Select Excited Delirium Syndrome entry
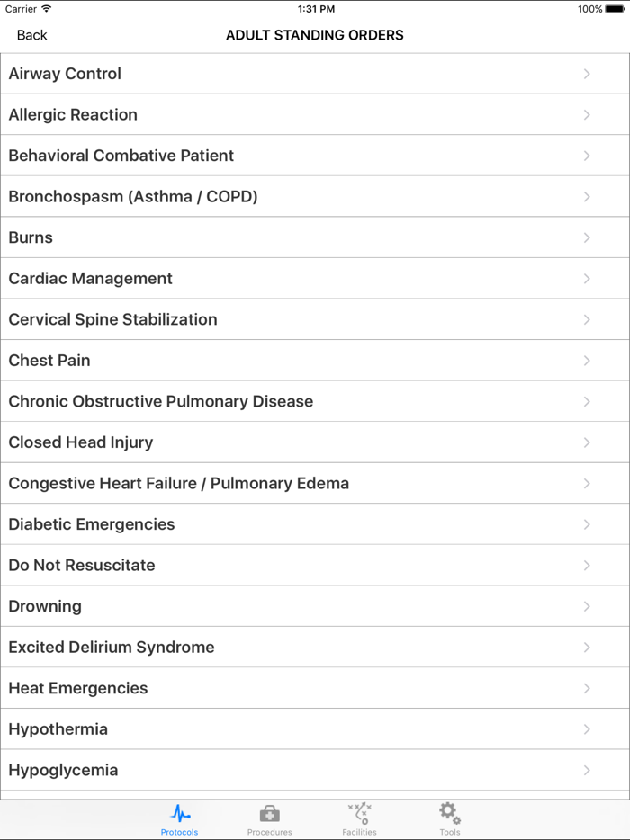The width and height of the screenshot is (630, 840). pyautogui.click(x=112, y=648)
